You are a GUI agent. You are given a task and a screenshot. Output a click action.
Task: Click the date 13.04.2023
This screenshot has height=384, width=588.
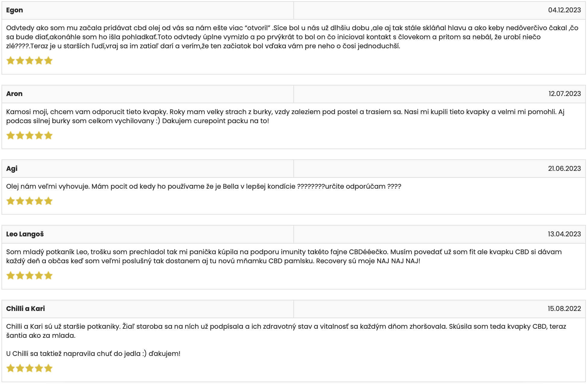point(564,234)
